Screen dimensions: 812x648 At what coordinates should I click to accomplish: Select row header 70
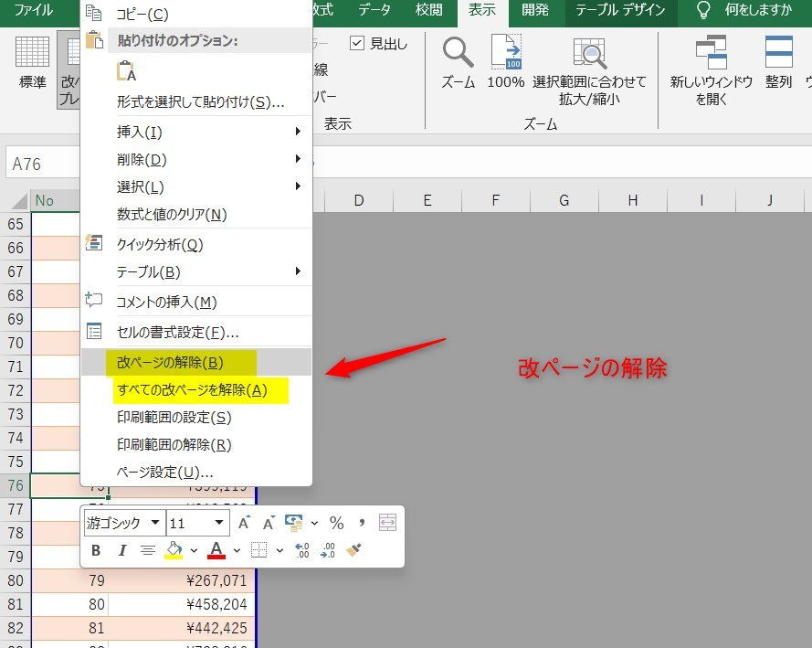[x=16, y=343]
